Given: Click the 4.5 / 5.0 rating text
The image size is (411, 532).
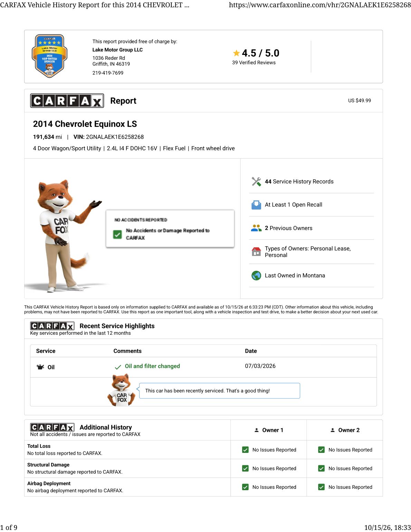Looking at the screenshot, I should tap(260, 53).
